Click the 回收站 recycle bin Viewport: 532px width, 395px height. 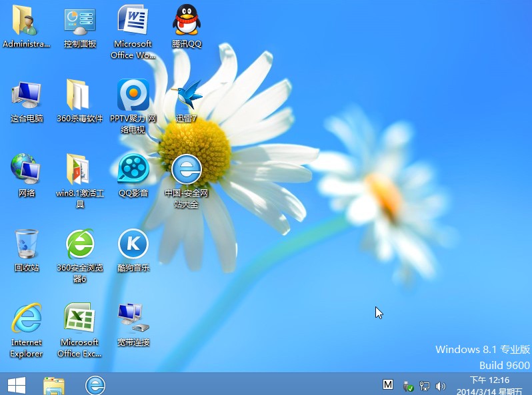[27, 244]
